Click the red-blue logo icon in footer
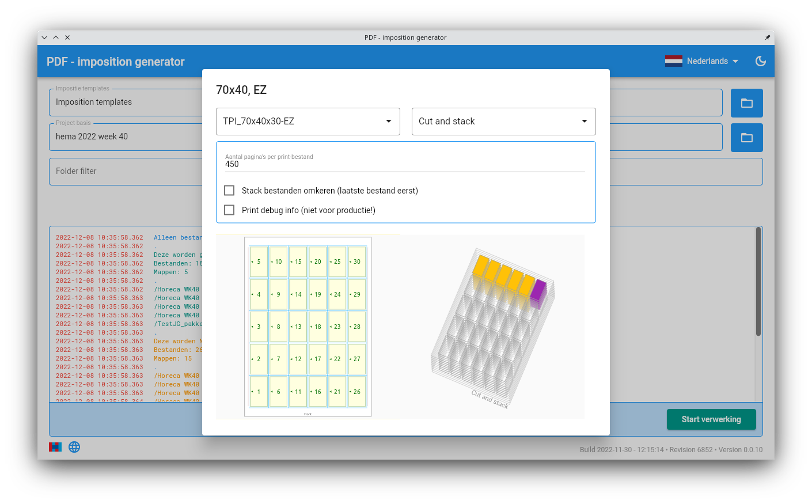Image resolution: width=812 pixels, height=504 pixels. tap(55, 447)
